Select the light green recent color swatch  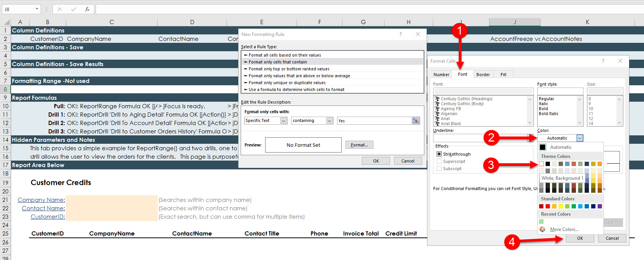pyautogui.click(x=541, y=222)
